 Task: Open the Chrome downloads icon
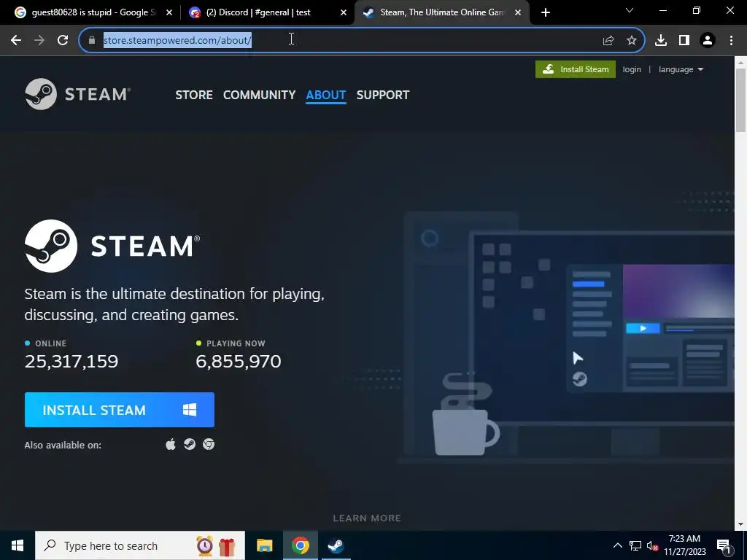click(x=661, y=41)
